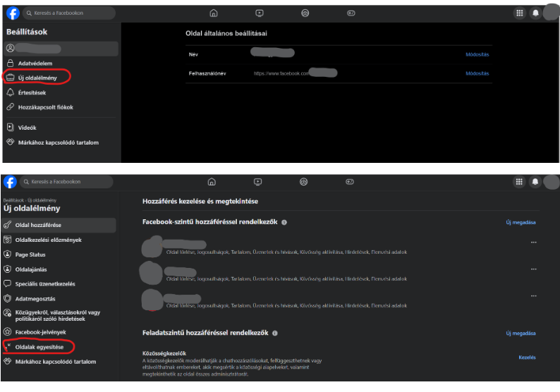Open Home icon in top navigation bar
The height and width of the screenshot is (392, 560).
click(214, 13)
